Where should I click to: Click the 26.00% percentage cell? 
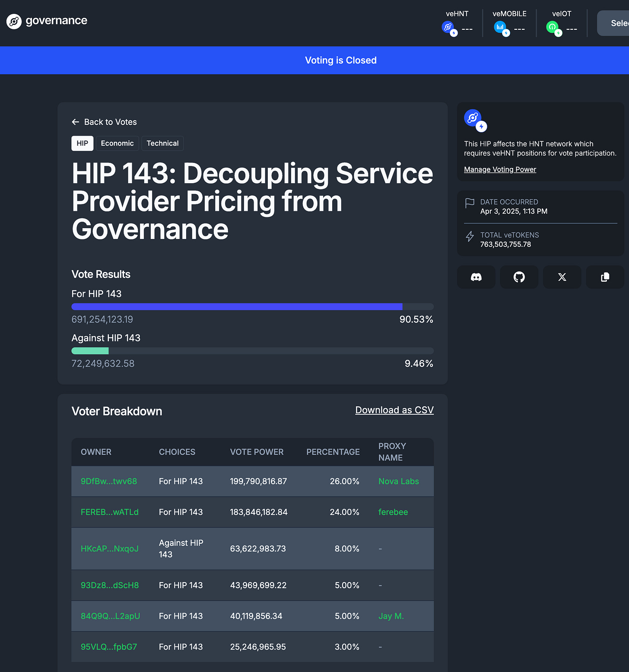(345, 481)
